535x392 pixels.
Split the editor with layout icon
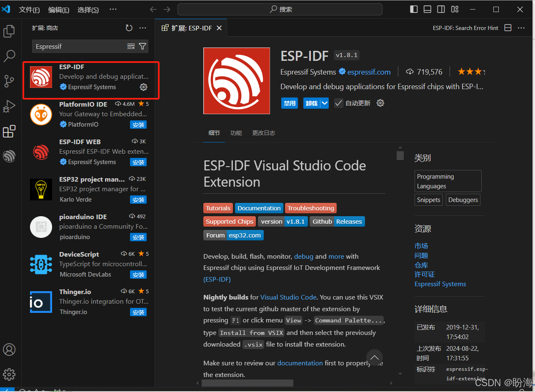pyautogui.click(x=508, y=28)
